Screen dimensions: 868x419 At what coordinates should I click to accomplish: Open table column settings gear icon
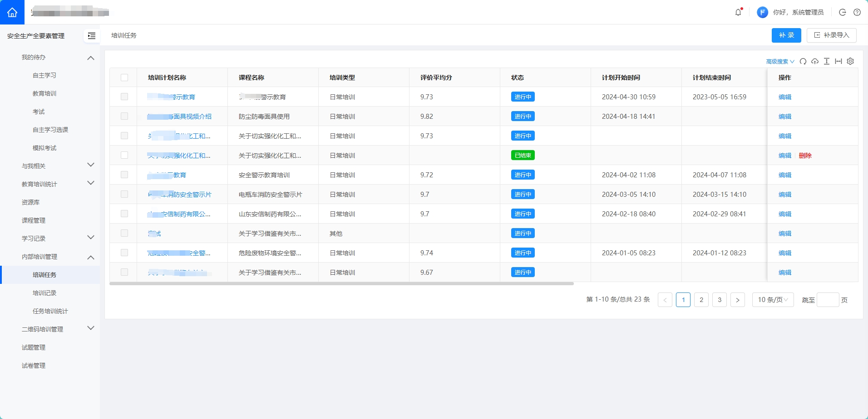[850, 61]
